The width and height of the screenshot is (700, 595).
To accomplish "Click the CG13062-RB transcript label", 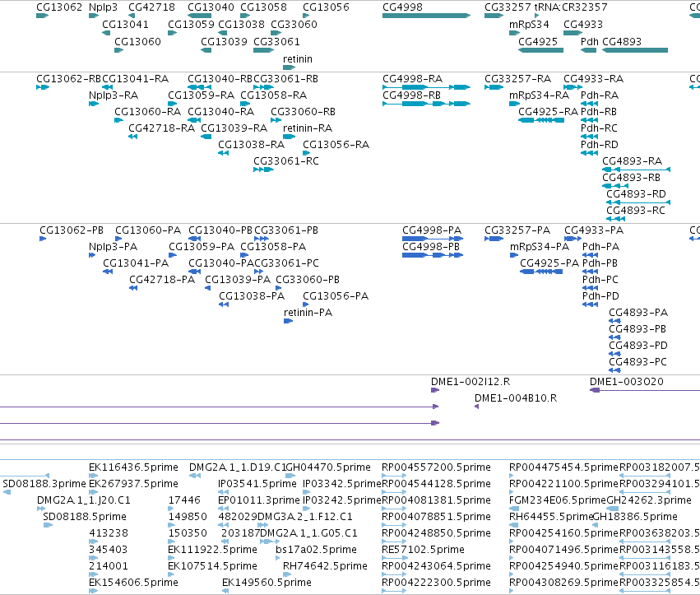I will [x=69, y=79].
